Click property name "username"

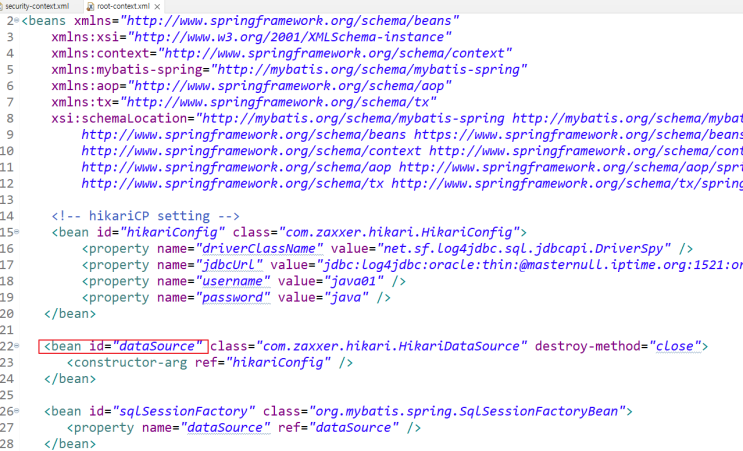tap(233, 281)
